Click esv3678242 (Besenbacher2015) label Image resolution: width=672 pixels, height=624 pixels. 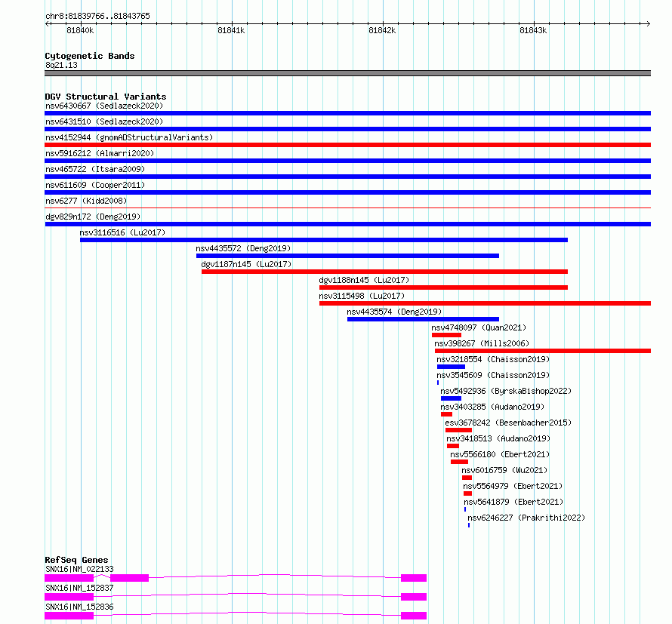(508, 423)
